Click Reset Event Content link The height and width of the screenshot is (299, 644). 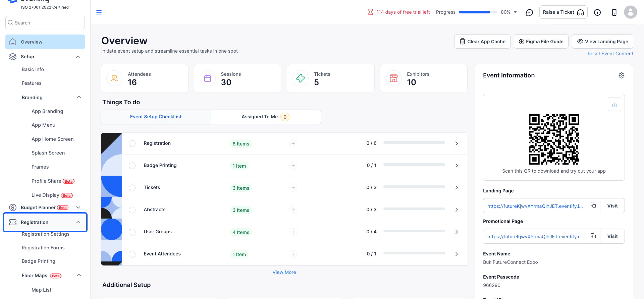point(610,54)
